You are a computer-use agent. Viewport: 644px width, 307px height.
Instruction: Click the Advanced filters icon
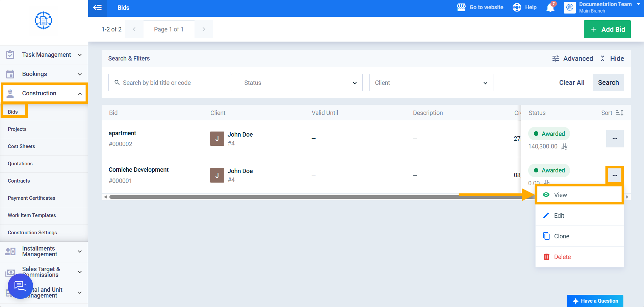click(556, 58)
